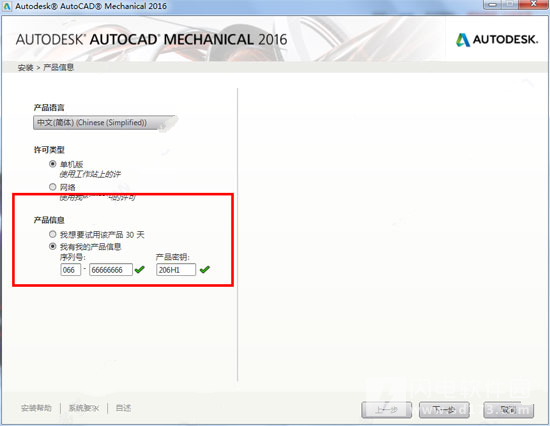
Task: Click the green checkmark beside the serial number
Action: 140,269
